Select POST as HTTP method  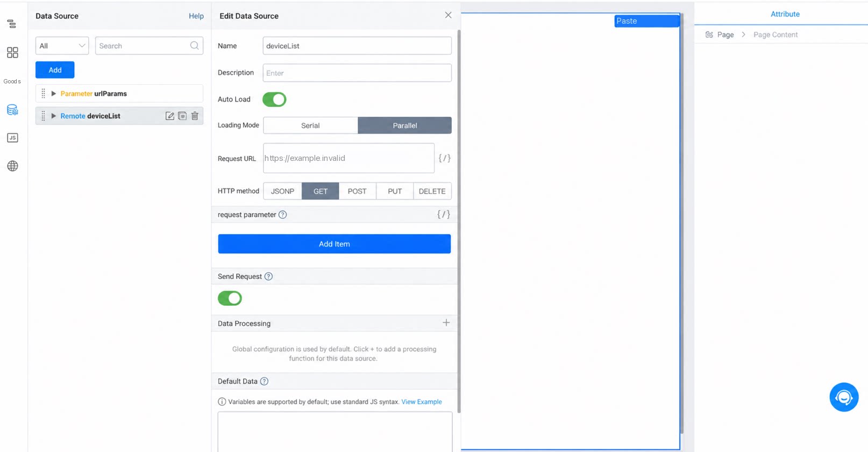(357, 191)
